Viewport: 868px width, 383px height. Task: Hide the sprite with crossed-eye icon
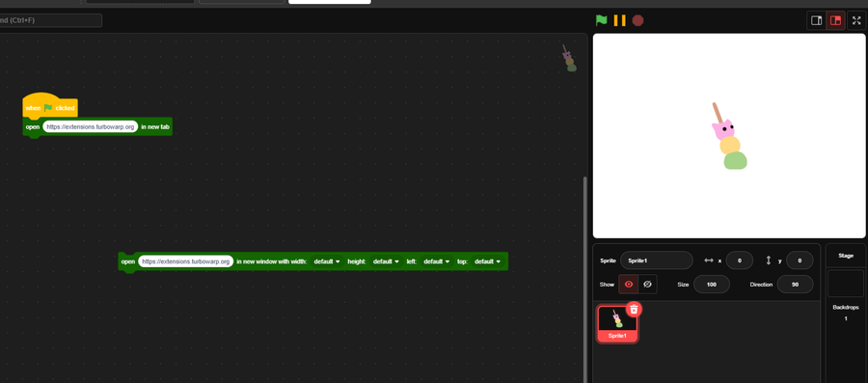tap(648, 284)
